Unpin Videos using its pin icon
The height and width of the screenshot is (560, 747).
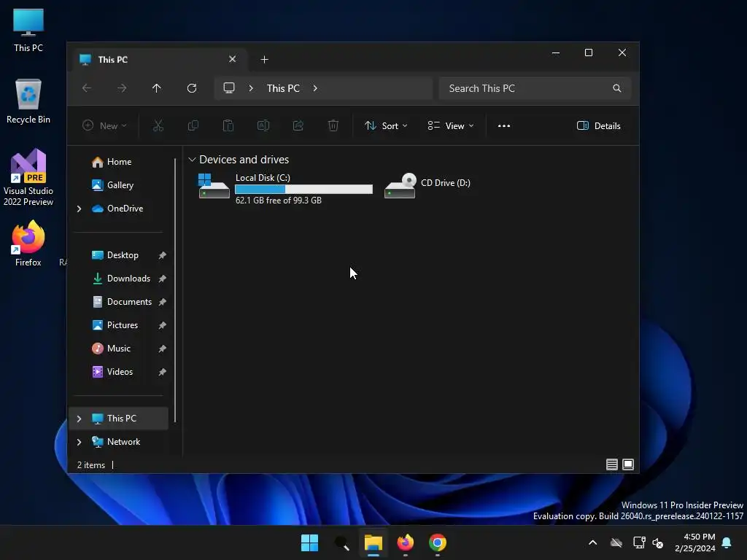click(163, 372)
